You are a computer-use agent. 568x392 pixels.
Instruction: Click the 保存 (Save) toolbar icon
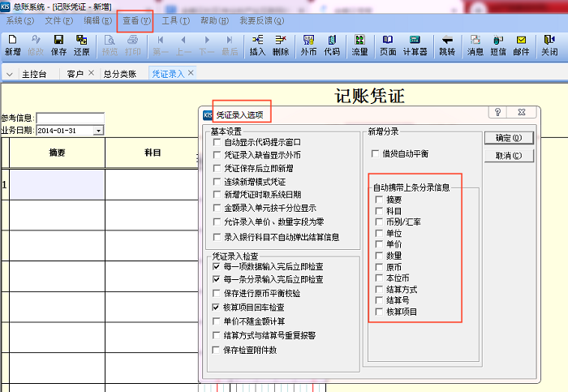click(x=58, y=44)
